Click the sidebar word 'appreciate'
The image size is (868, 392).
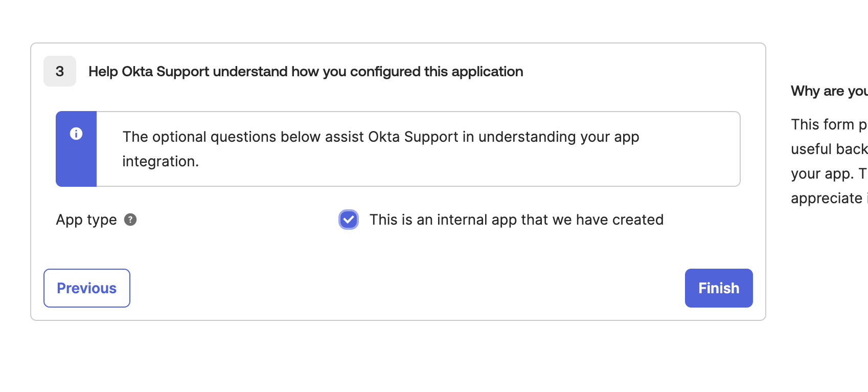827,199
